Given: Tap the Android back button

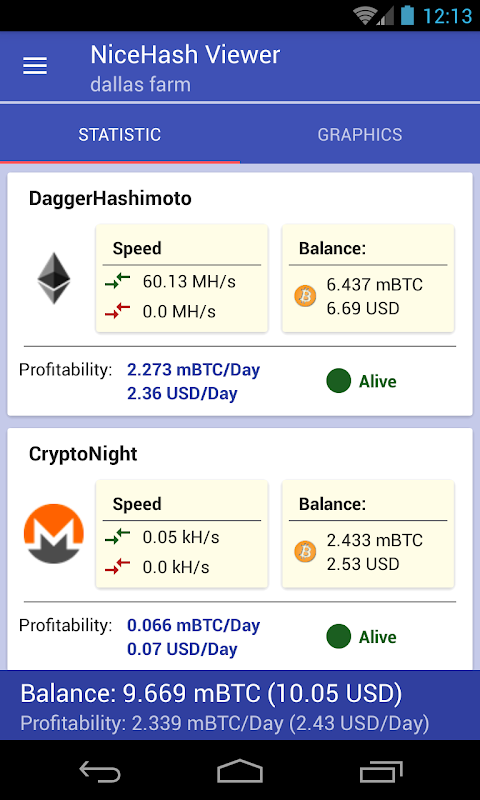Looking at the screenshot, I should click(100, 770).
